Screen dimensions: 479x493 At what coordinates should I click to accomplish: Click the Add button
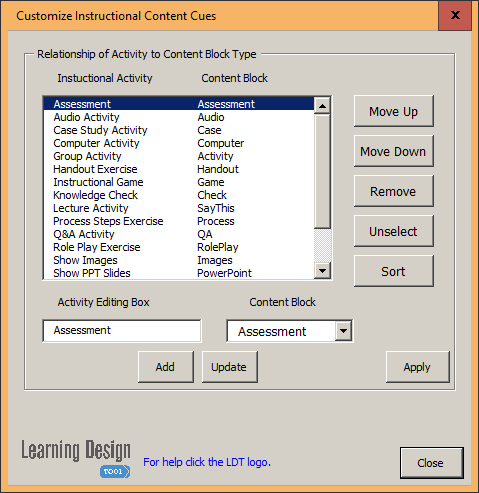click(x=166, y=367)
